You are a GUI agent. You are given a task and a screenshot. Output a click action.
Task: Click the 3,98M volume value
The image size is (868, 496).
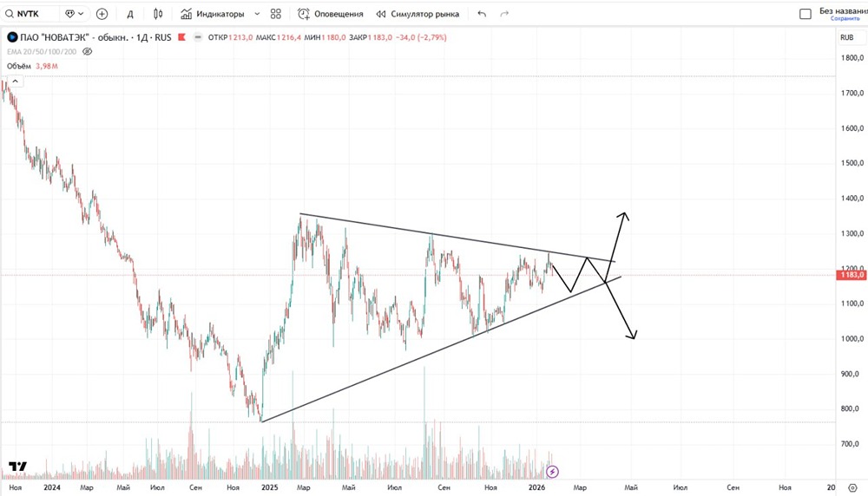click(47, 66)
